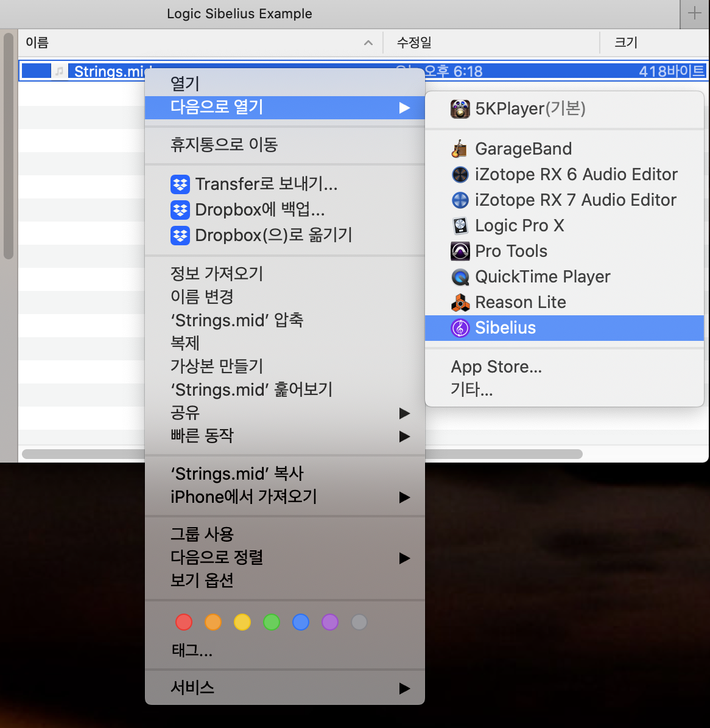
Task: Choose 복제 to duplicate file
Action: click(284, 343)
